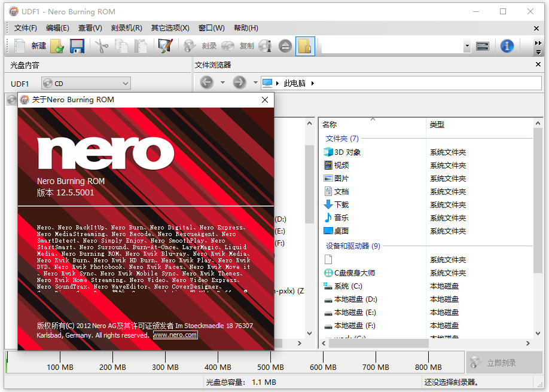Start burning via the 刻录 icon
The image size is (549, 392).
point(190,47)
